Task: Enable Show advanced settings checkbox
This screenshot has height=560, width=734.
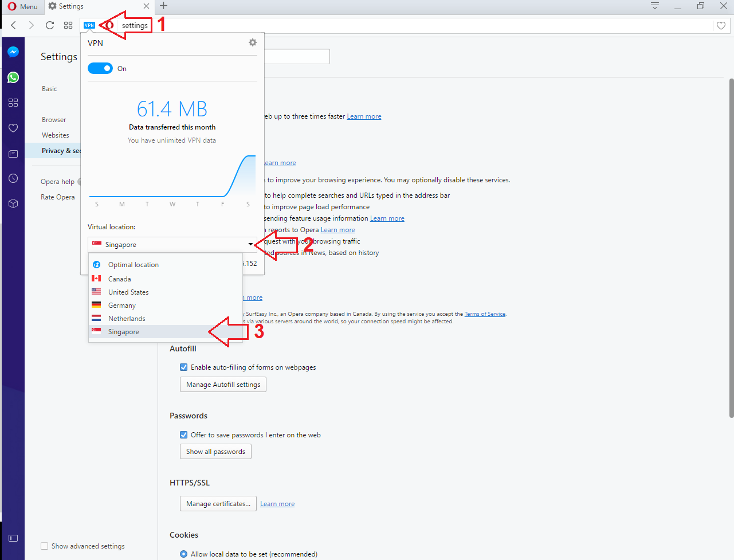Action: point(44,546)
